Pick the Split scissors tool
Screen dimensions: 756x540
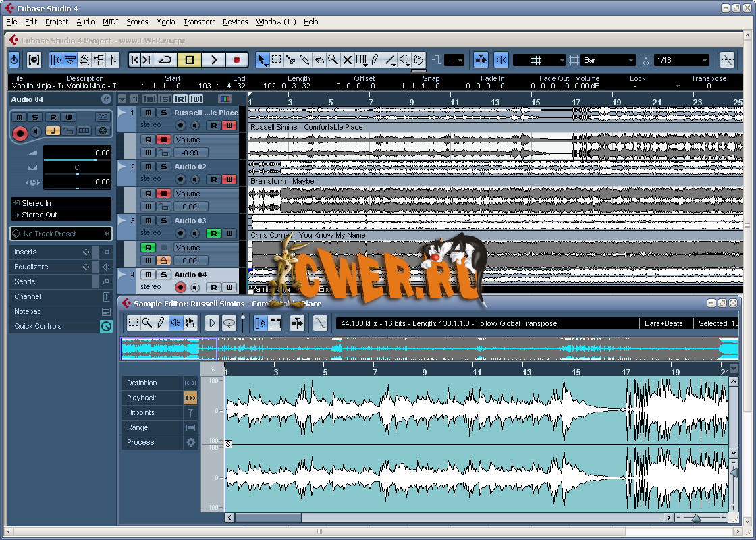291,60
